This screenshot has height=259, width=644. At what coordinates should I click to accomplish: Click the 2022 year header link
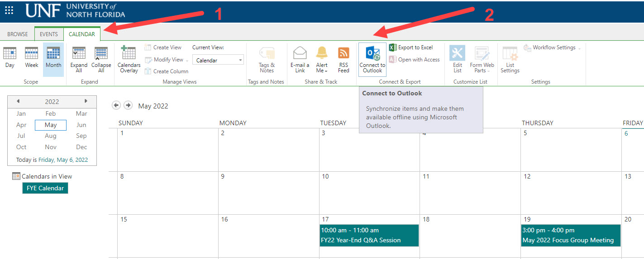click(x=52, y=102)
